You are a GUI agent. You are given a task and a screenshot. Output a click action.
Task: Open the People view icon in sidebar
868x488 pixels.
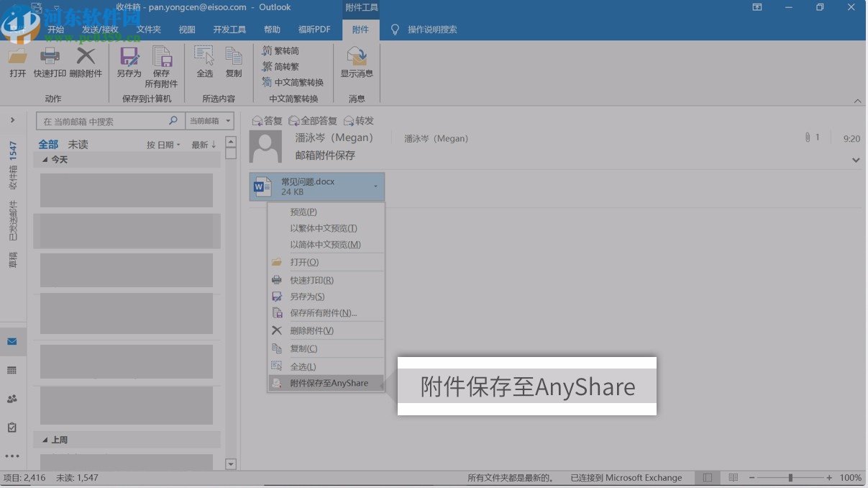point(12,399)
